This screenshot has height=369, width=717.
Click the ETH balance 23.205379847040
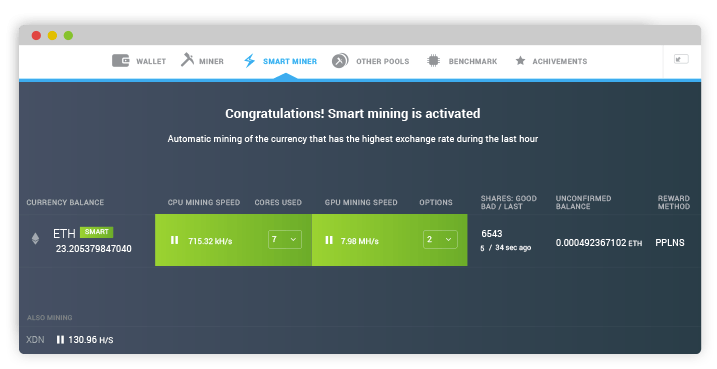pyautogui.click(x=94, y=249)
